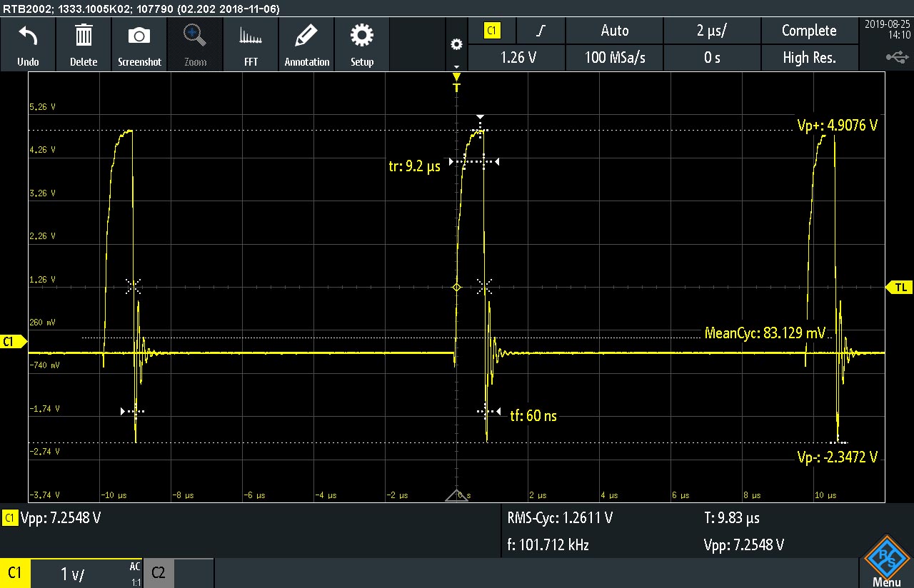
Task: Select the f: 101.712 kHz frequency measurement
Action: pos(548,546)
